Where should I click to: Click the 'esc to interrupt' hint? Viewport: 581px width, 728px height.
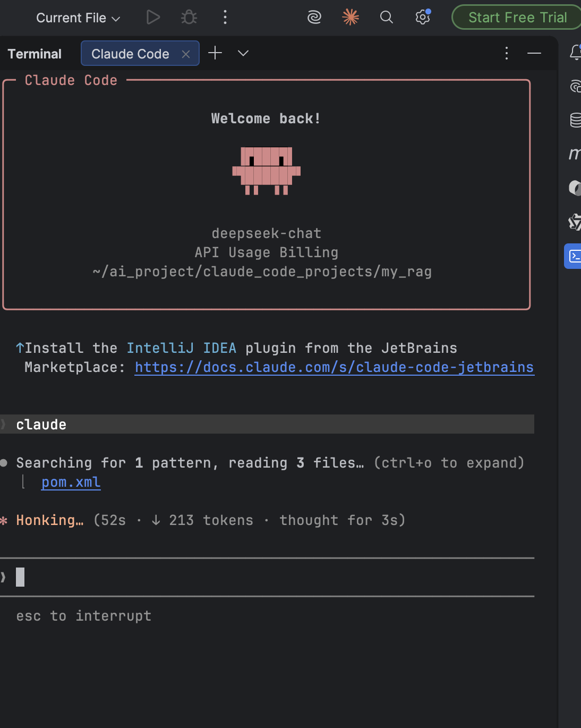(84, 616)
